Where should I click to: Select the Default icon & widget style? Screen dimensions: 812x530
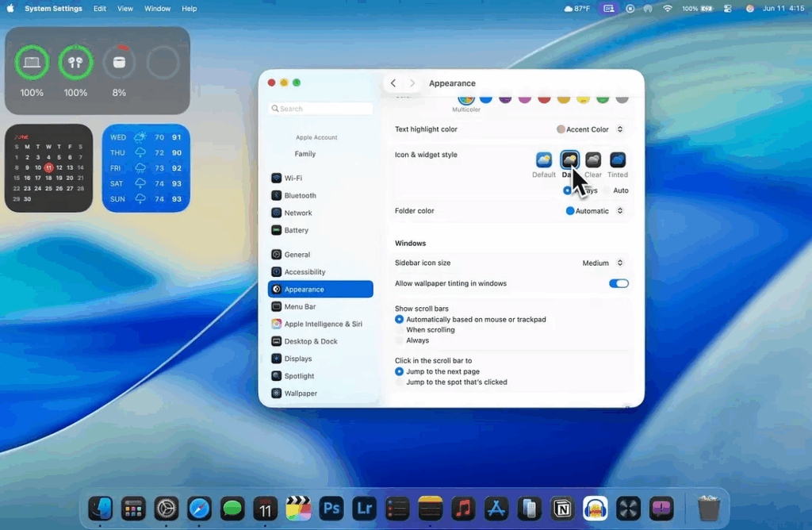click(544, 160)
